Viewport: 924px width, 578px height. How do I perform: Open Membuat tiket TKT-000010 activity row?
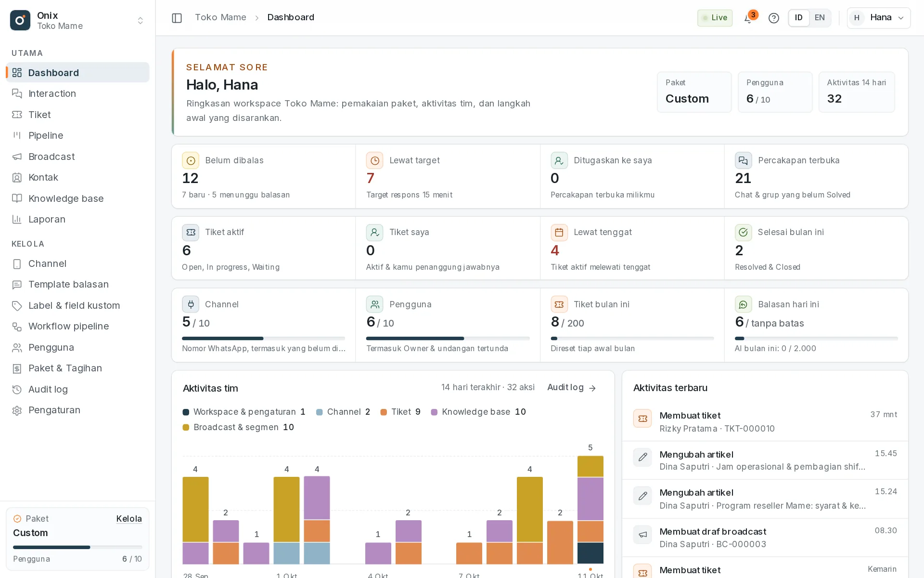coord(765,421)
